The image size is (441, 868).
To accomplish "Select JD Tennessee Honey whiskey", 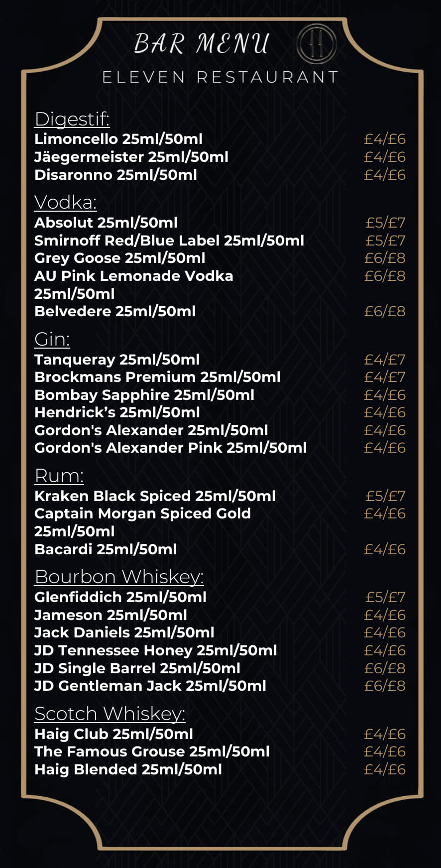I will click(x=155, y=650).
